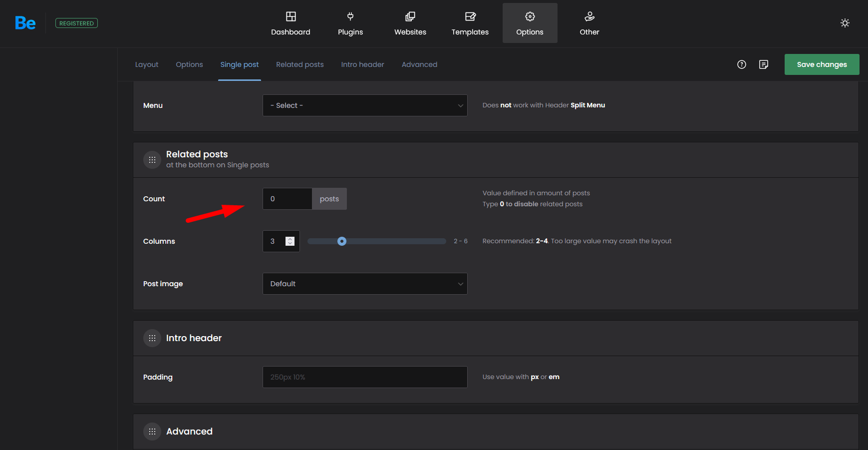Click the Padding input field
The width and height of the screenshot is (868, 450).
coord(365,377)
